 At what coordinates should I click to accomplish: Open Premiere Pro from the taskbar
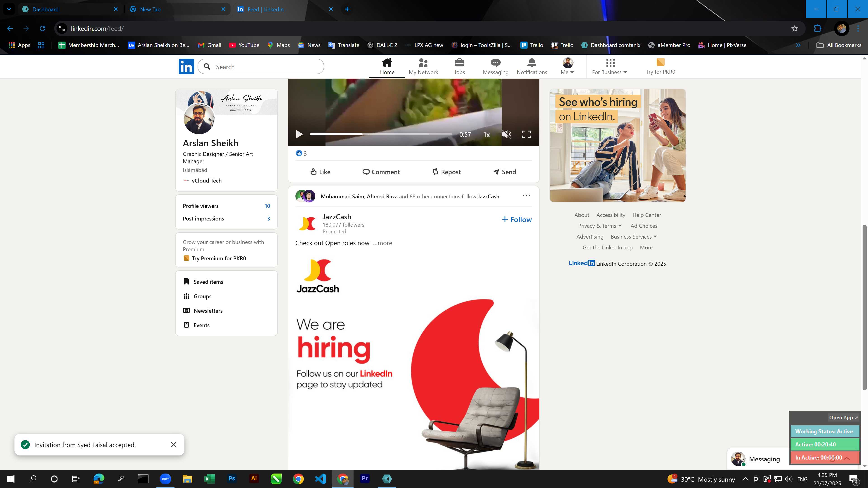(365, 479)
